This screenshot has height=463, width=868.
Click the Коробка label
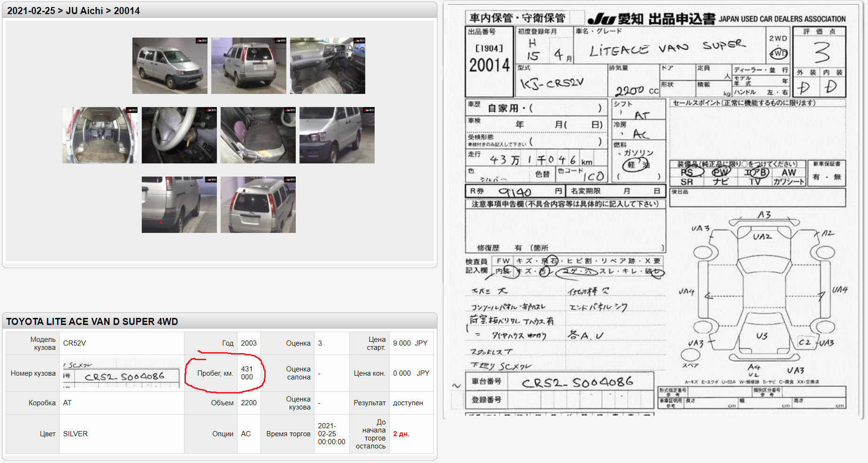(42, 403)
